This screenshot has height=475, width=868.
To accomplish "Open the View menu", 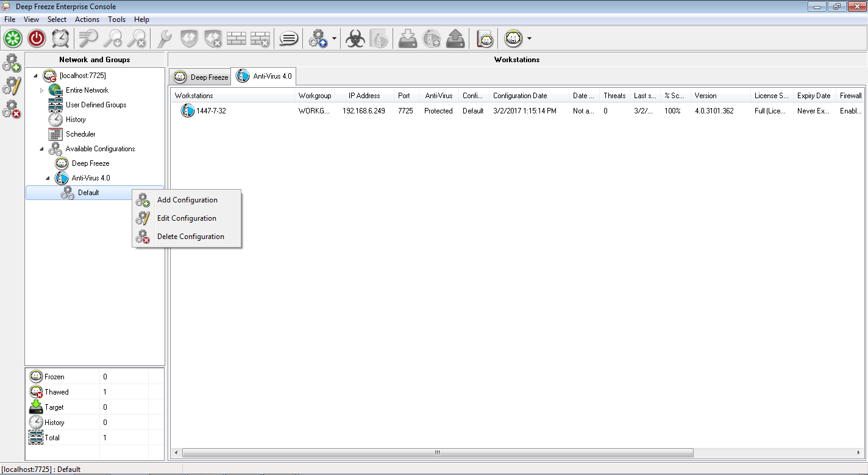I will [31, 20].
